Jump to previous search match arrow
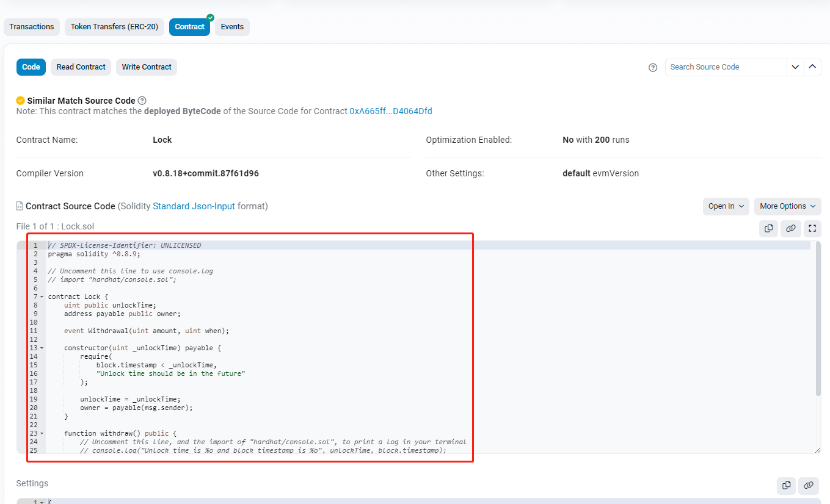 [812, 67]
